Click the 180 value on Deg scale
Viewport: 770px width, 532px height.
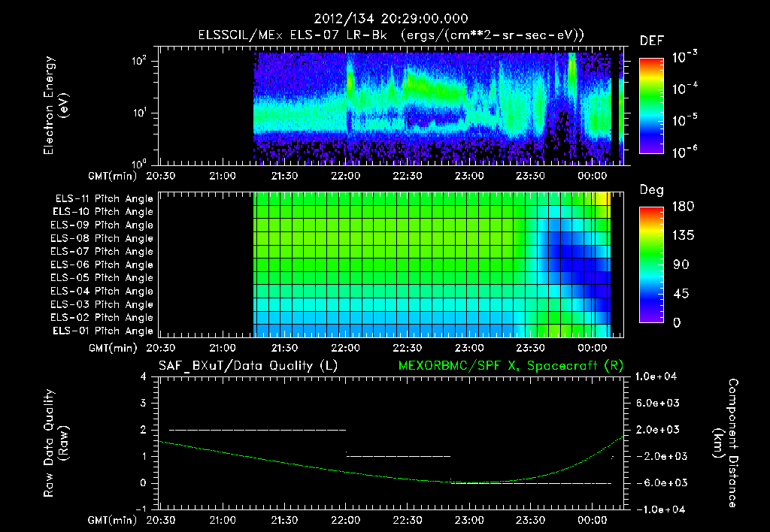[683, 207]
